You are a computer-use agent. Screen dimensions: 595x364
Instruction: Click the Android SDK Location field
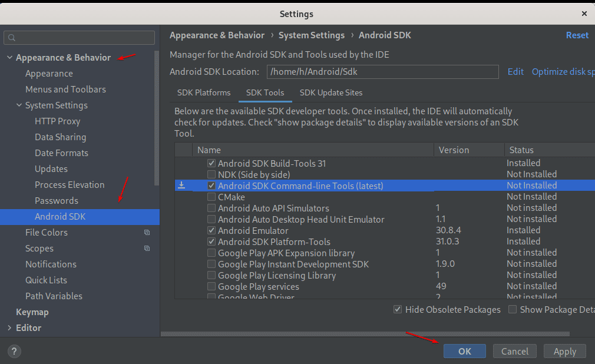(x=382, y=72)
